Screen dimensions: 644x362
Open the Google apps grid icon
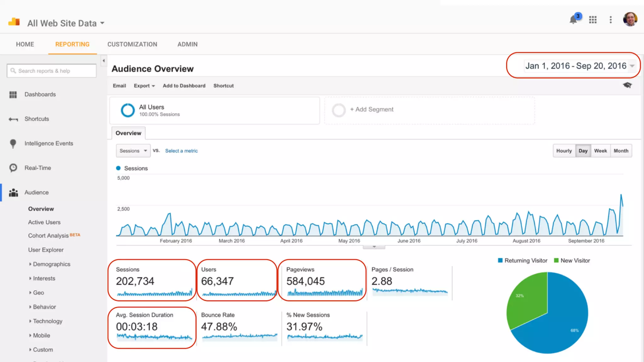tap(593, 20)
